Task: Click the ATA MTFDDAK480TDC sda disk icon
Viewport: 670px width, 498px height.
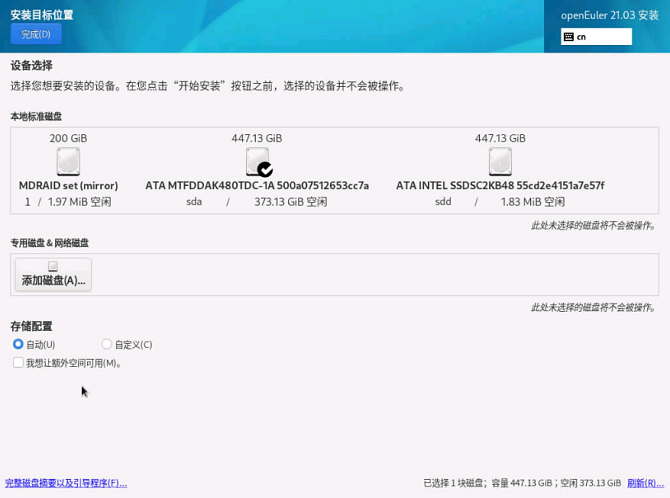Action: point(257,161)
